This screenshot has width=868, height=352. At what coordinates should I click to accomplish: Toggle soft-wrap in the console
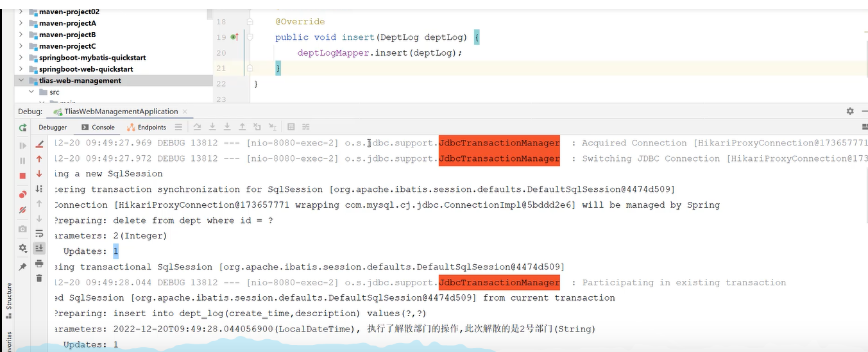[39, 233]
